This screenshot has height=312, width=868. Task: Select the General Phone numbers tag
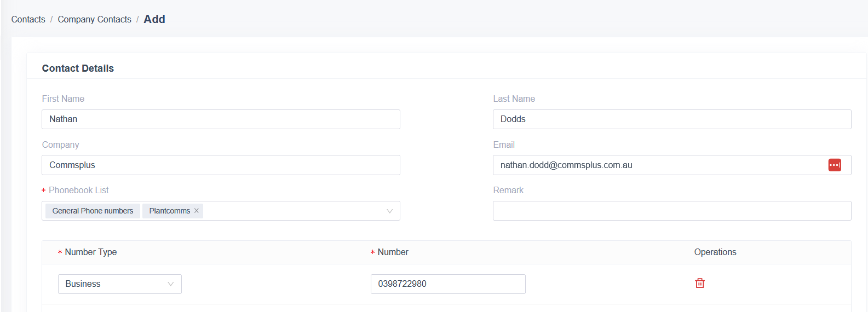tap(93, 211)
